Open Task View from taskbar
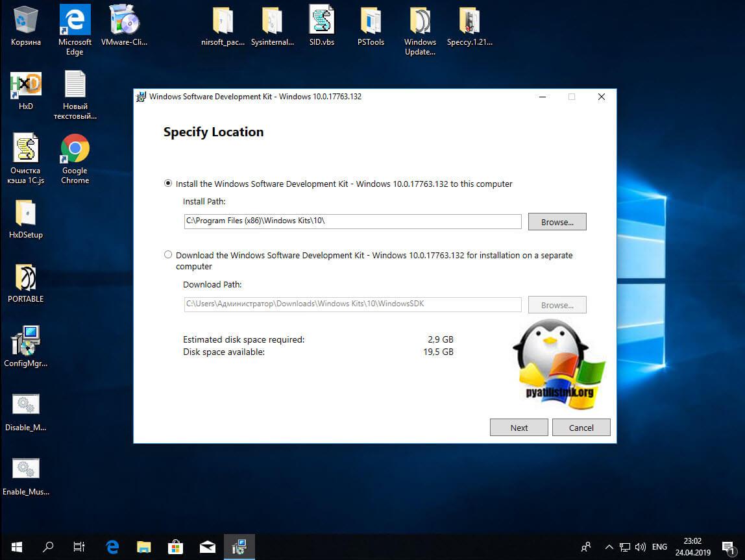 click(x=79, y=547)
